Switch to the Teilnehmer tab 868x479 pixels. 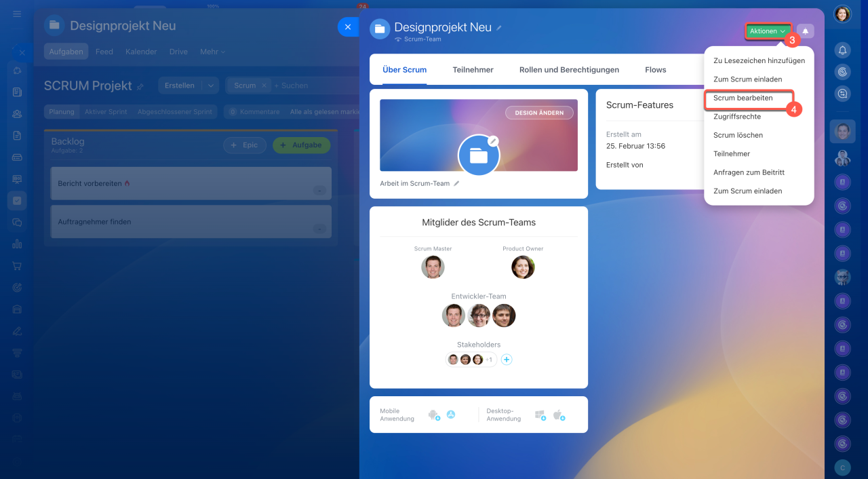(x=473, y=70)
